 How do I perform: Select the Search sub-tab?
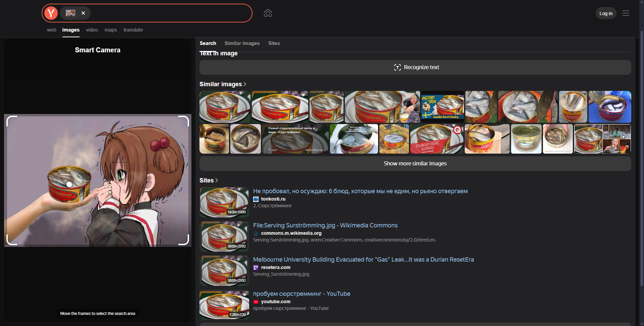pyautogui.click(x=208, y=43)
